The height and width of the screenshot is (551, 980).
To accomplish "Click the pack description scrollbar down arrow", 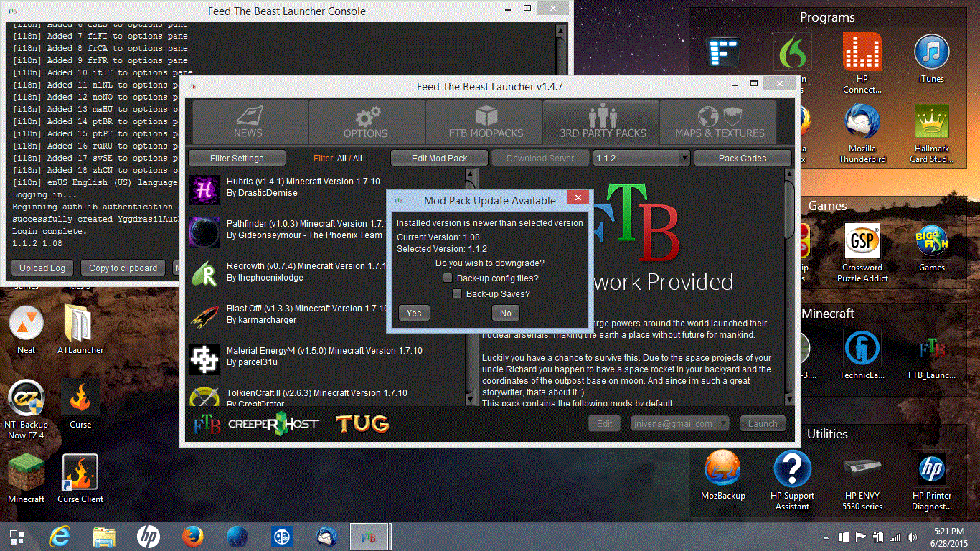I will (x=789, y=400).
